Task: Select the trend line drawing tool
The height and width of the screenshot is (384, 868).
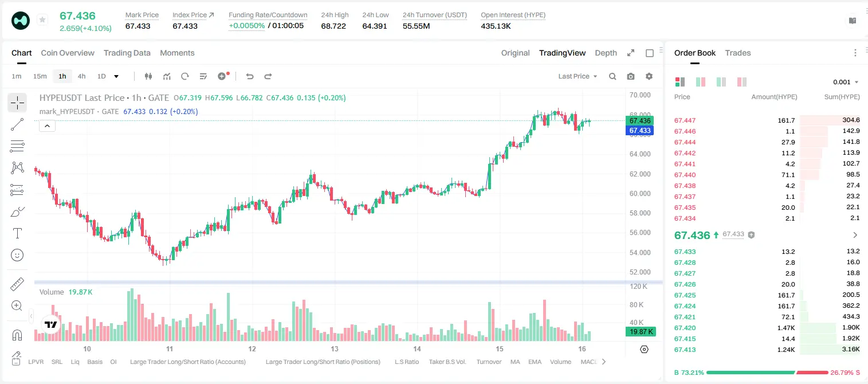Action: pos(17,124)
